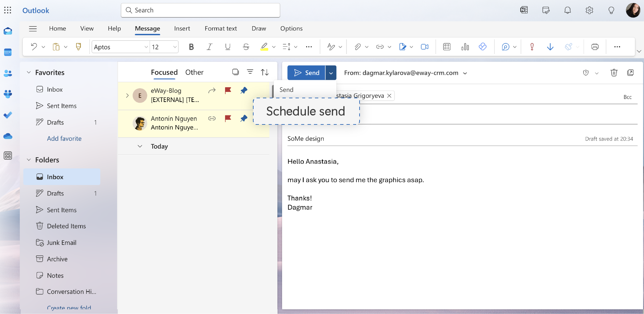
Task: Open OneDrive cloud icon in rail
Action: pos(8,136)
